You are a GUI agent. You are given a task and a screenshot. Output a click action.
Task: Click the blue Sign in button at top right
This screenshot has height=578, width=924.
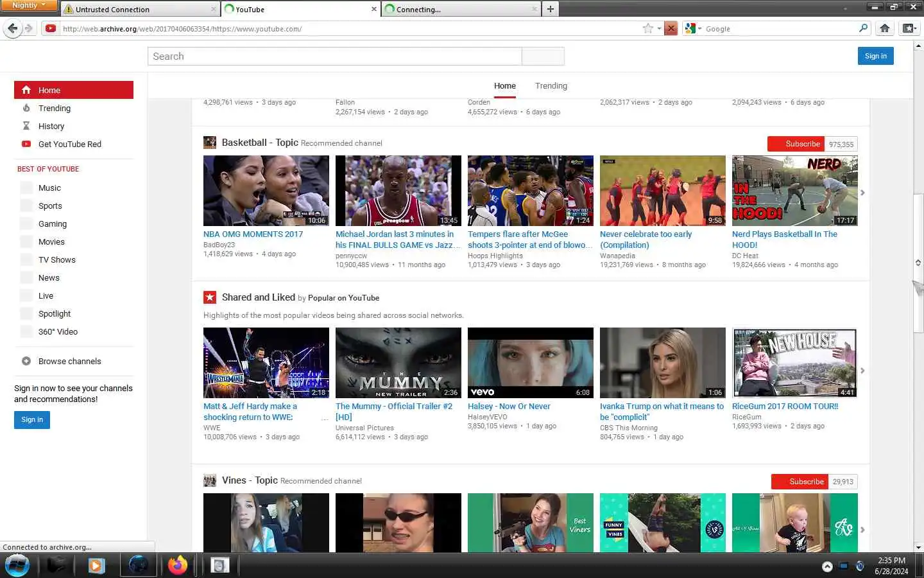point(875,56)
